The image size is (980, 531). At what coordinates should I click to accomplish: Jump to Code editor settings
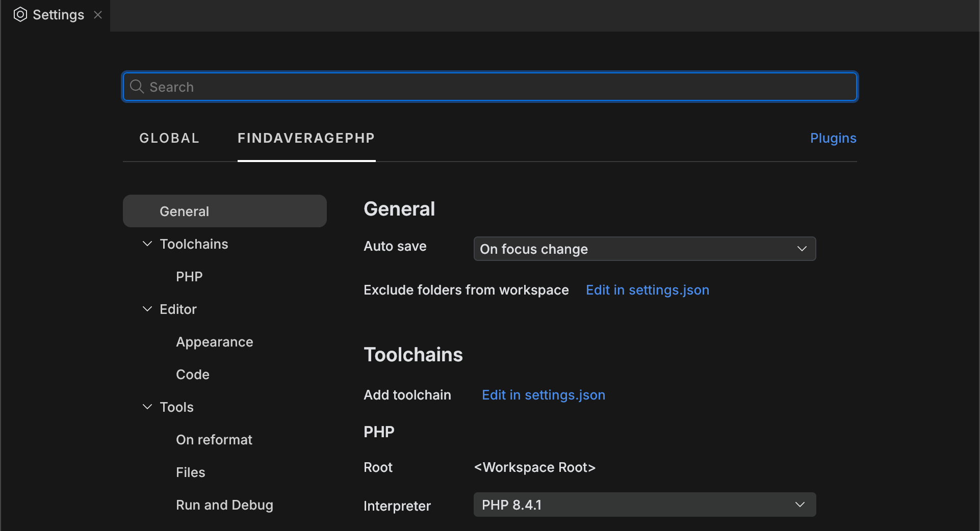coord(192,375)
